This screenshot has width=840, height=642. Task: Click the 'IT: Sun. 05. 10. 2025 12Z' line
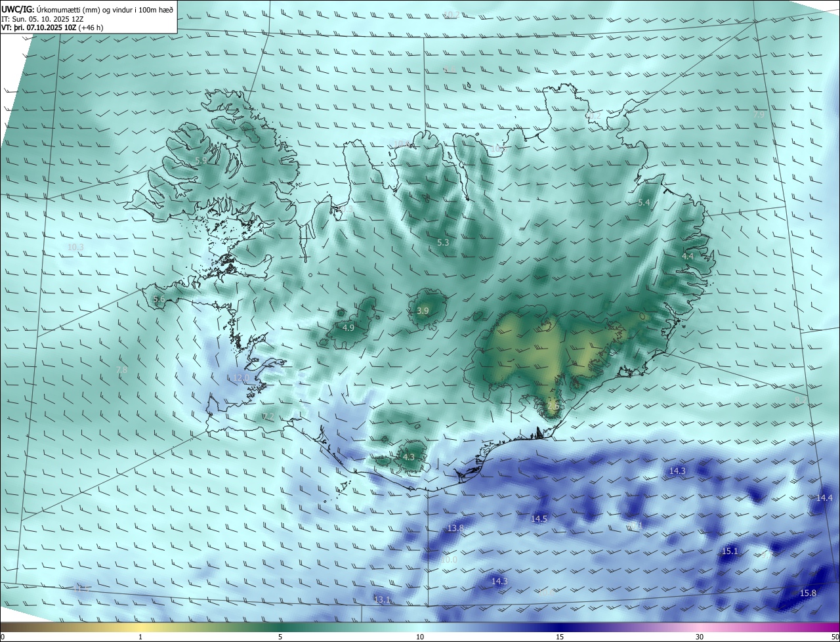click(42, 19)
